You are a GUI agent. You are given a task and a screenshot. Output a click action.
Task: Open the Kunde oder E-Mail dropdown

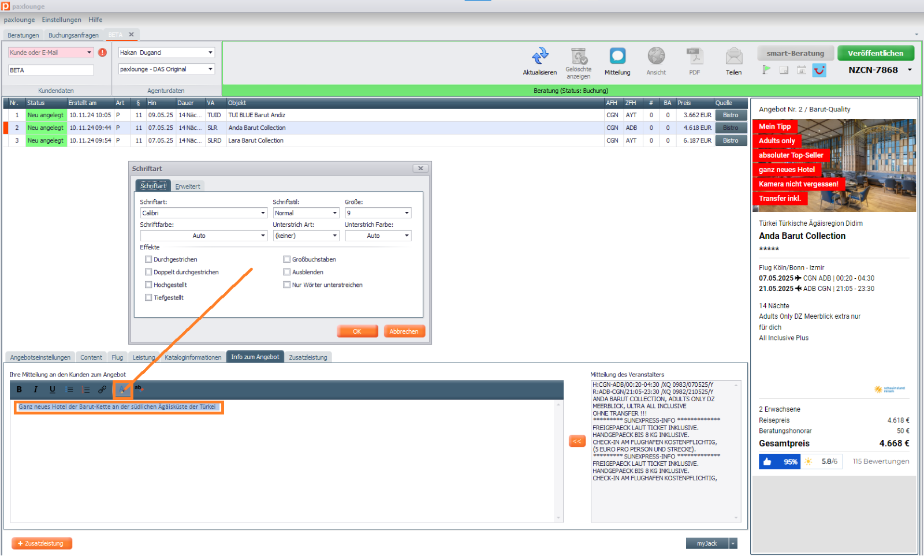51,53
